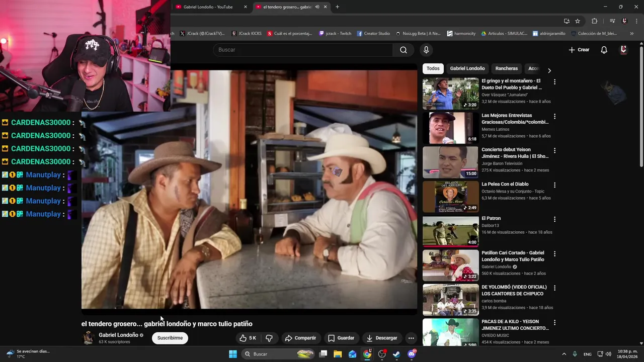The height and width of the screenshot is (362, 644).
Task: Open Chrome extensions puzzle icon
Action: [x=594, y=21]
